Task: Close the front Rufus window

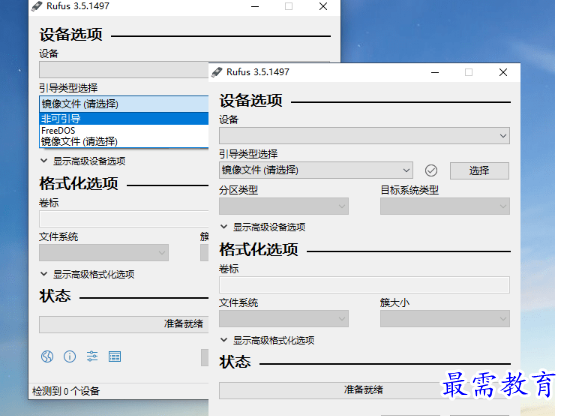Action: [503, 72]
